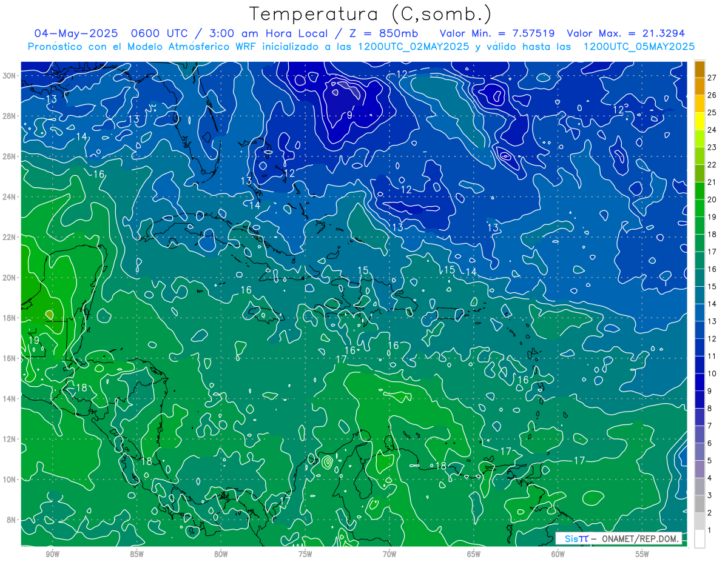Select the 26 label on color scale

pyautogui.click(x=712, y=95)
